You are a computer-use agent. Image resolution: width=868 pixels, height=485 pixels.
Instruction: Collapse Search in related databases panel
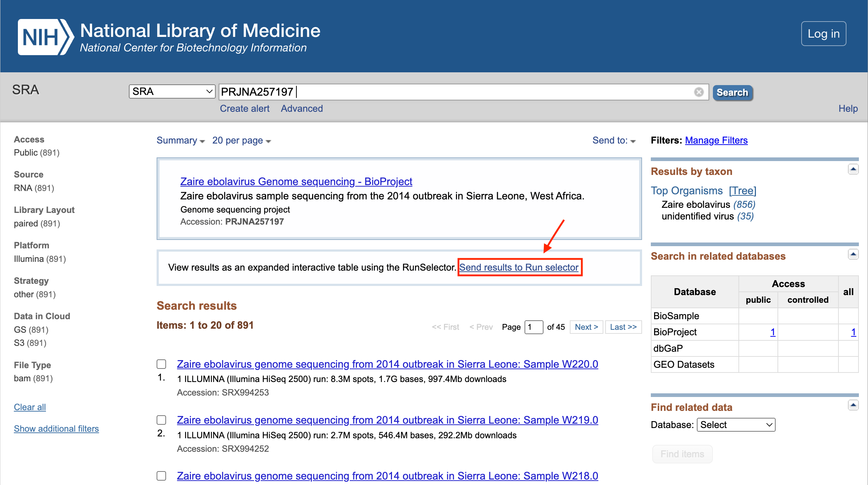(x=853, y=254)
